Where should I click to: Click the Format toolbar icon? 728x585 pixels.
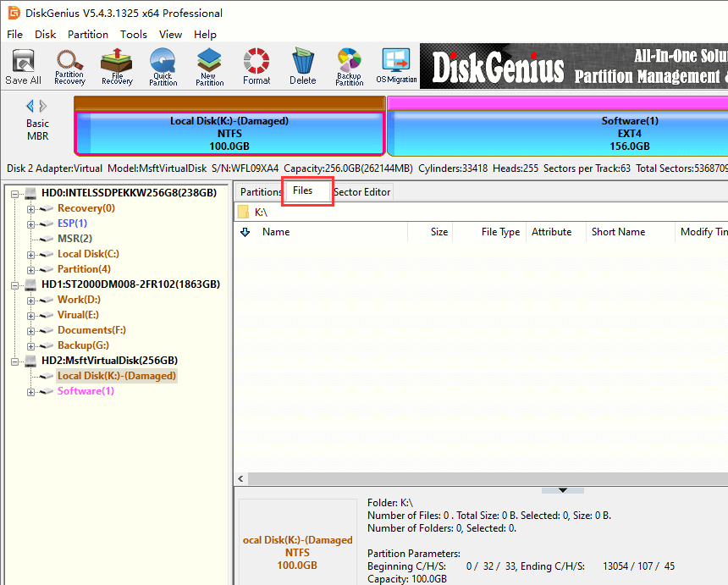tap(256, 67)
